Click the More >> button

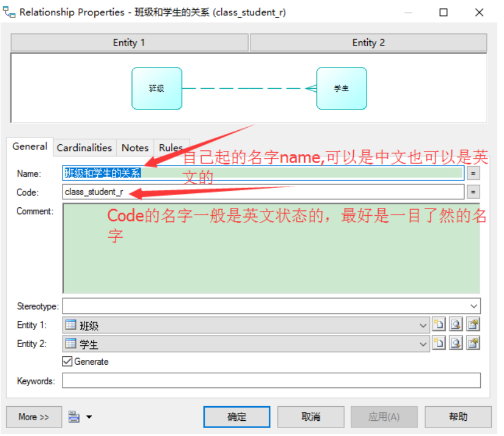tap(34, 417)
